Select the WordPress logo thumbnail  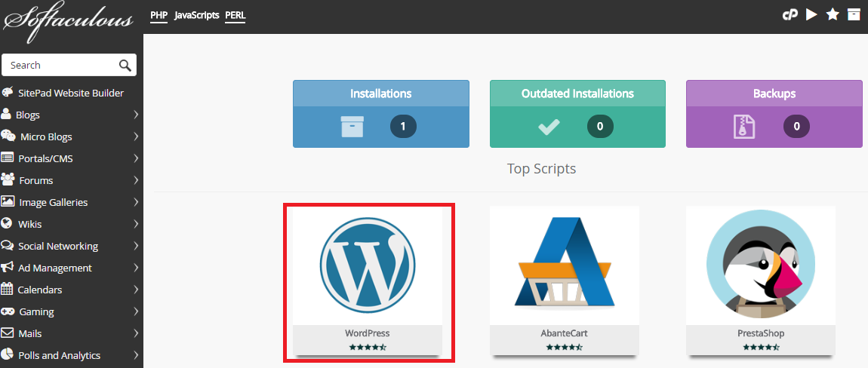point(367,265)
